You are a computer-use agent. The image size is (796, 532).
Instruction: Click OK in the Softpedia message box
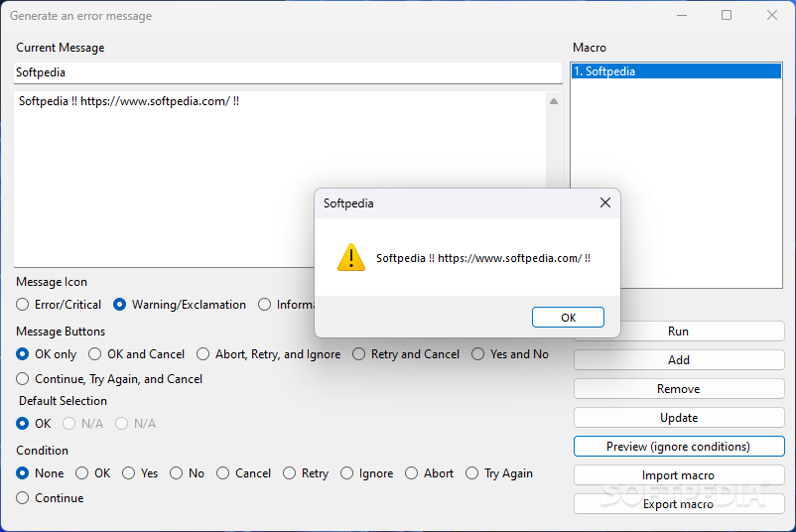[x=568, y=318]
